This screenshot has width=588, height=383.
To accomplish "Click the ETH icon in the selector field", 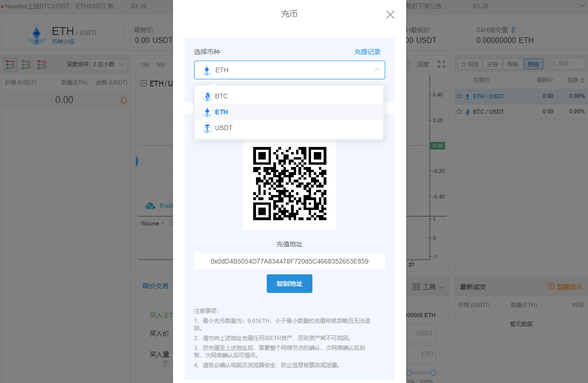I will pos(207,70).
